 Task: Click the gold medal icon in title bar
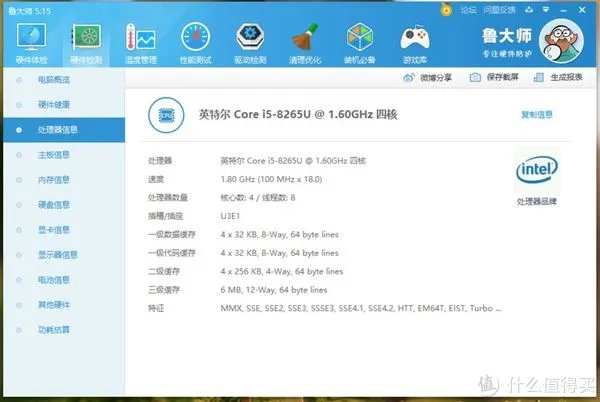point(446,10)
